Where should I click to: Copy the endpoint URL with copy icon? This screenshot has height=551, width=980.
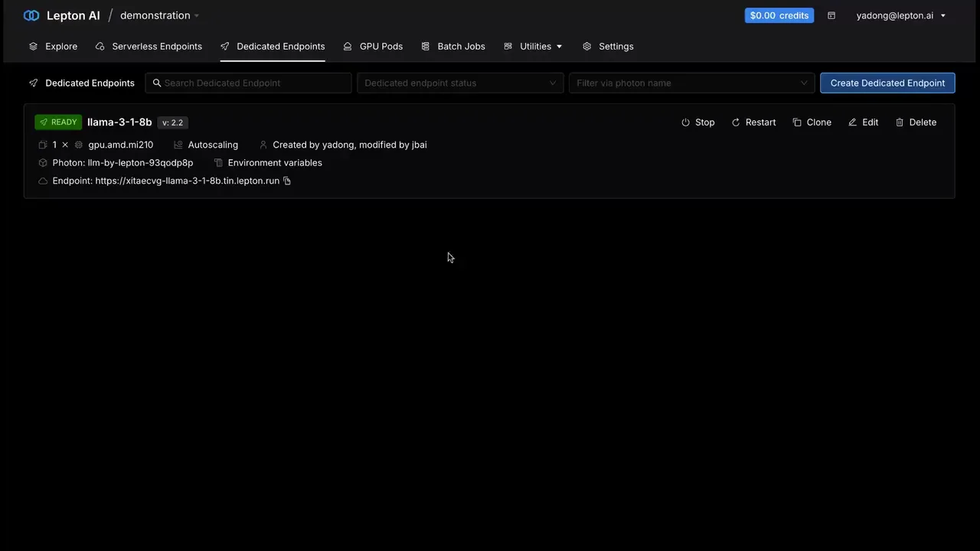click(287, 181)
